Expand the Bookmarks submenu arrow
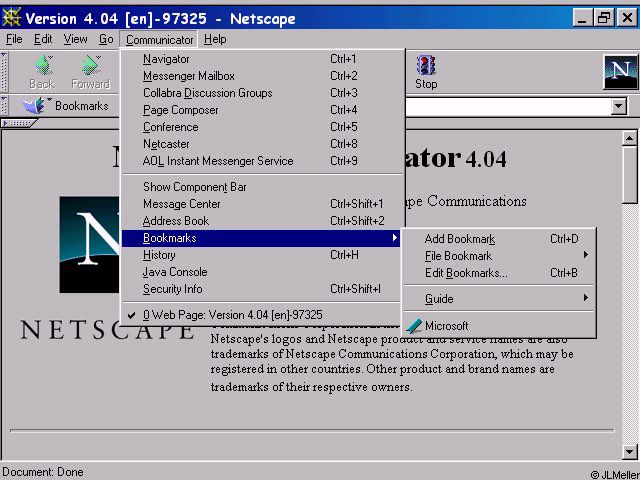This screenshot has width=640, height=480. [x=394, y=238]
